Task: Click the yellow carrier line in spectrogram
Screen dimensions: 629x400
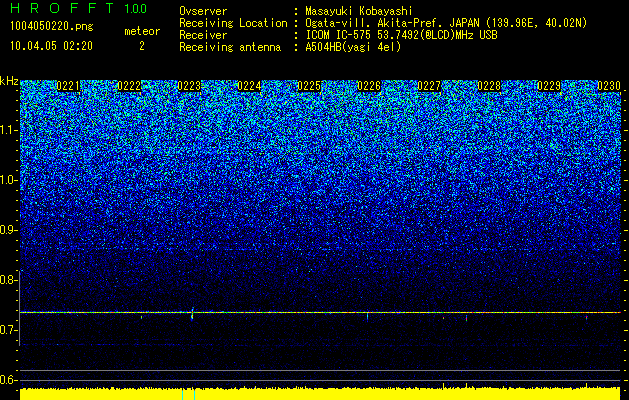Action: 320,312
